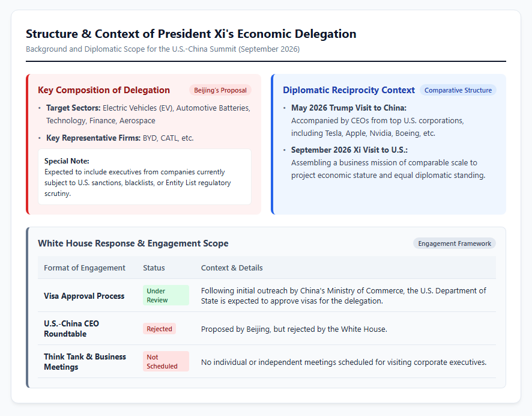
Task: Click the Format of Engagement column header
Action: click(x=85, y=268)
